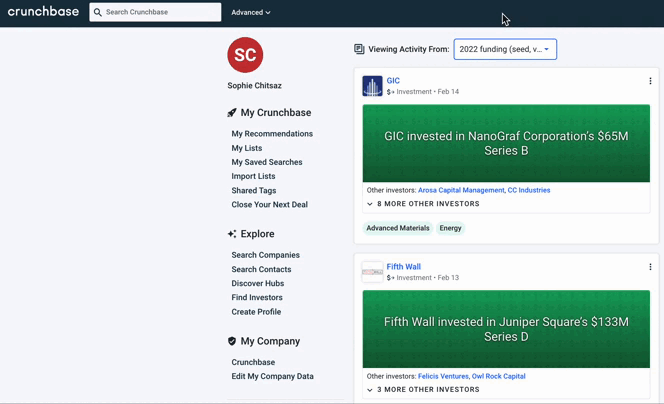Image resolution: width=664 pixels, height=404 pixels.
Task: Open the Fifth Wall profile link
Action: point(404,267)
